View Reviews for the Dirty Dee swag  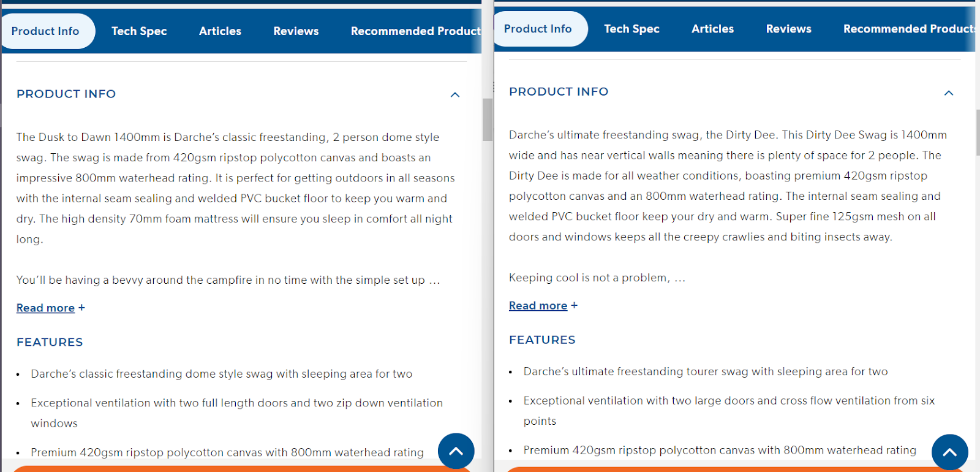pyautogui.click(x=788, y=28)
